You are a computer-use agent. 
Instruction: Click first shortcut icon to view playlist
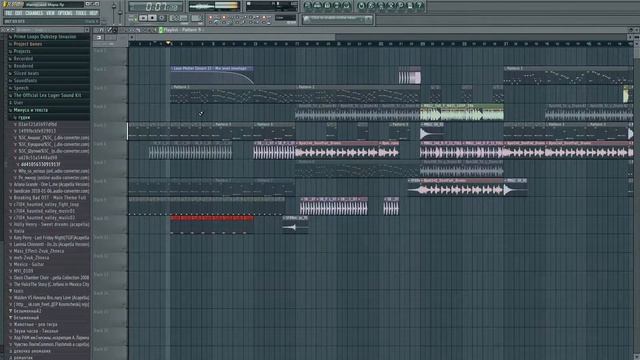tap(307, 5)
